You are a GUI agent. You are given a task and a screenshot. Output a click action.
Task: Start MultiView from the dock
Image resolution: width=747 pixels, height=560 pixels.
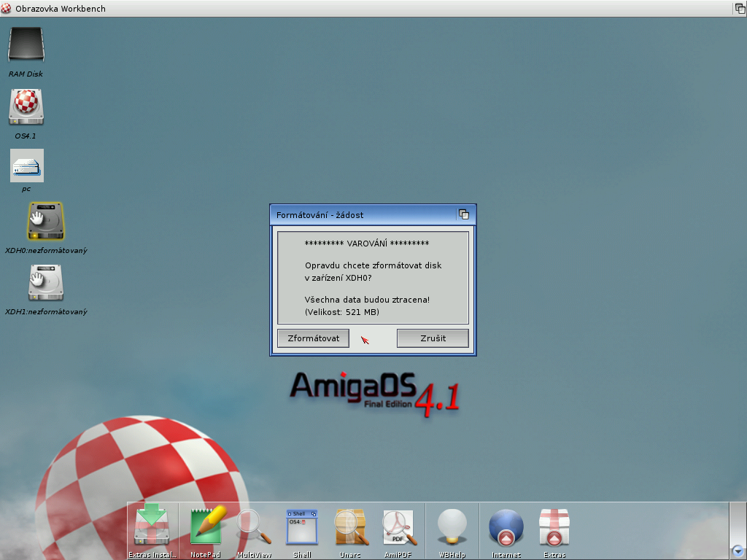(254, 526)
